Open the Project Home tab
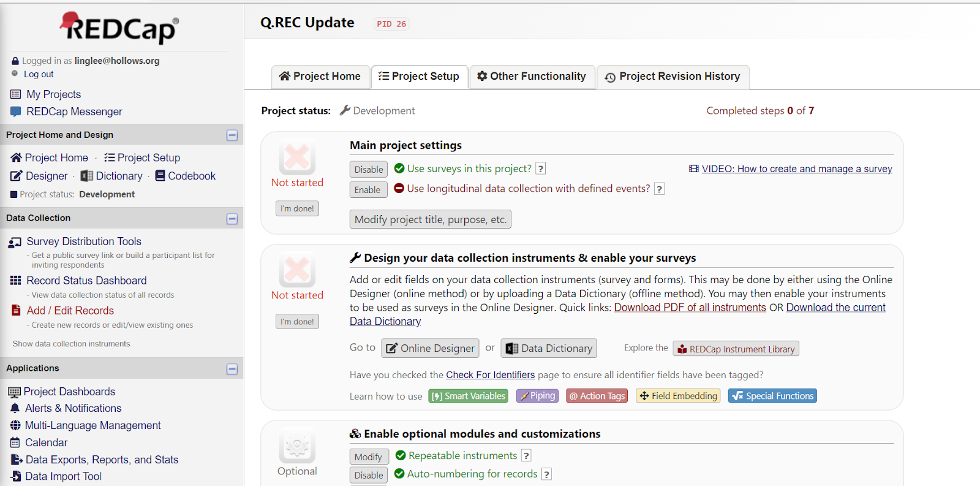Screen dimensions: 980x486 pos(320,77)
